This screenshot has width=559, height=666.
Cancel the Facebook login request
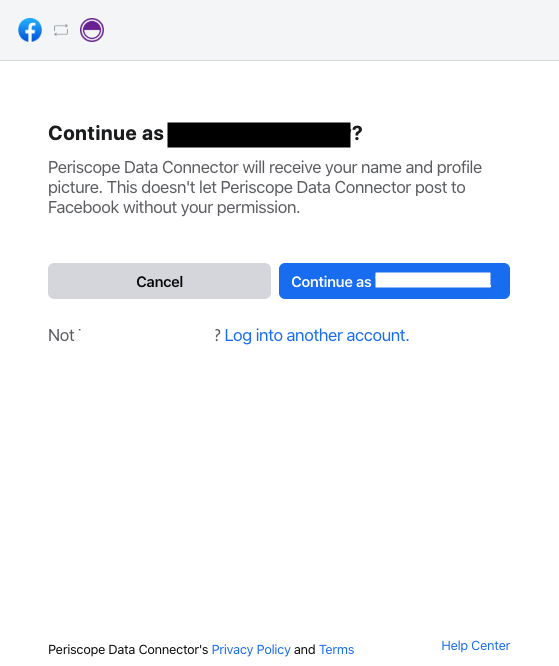[159, 281]
